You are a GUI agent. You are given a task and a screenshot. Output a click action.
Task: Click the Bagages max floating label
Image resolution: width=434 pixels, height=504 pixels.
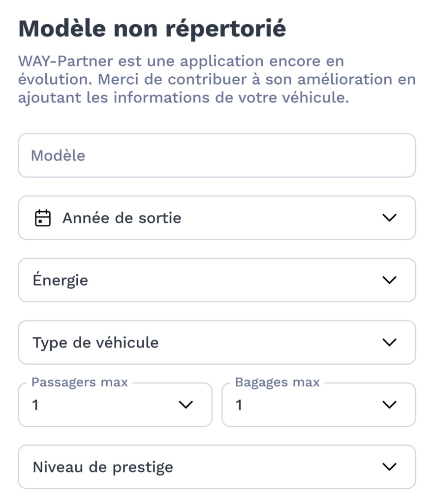[x=277, y=382]
